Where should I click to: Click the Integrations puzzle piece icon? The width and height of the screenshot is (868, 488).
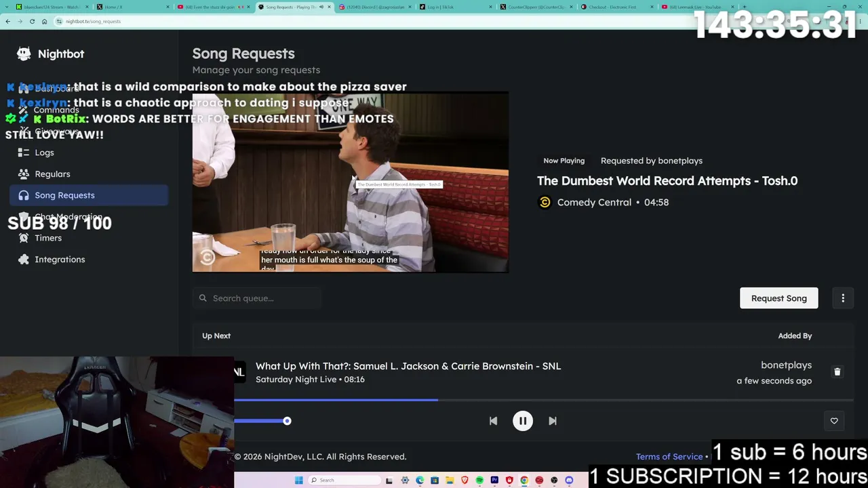pyautogui.click(x=24, y=260)
